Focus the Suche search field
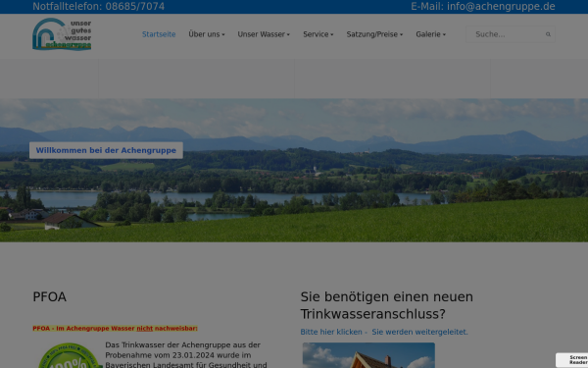588x368 pixels. pyautogui.click(x=510, y=34)
